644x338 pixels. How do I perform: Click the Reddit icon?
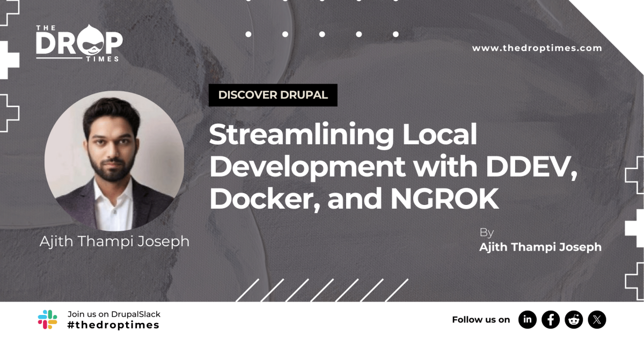574,319
